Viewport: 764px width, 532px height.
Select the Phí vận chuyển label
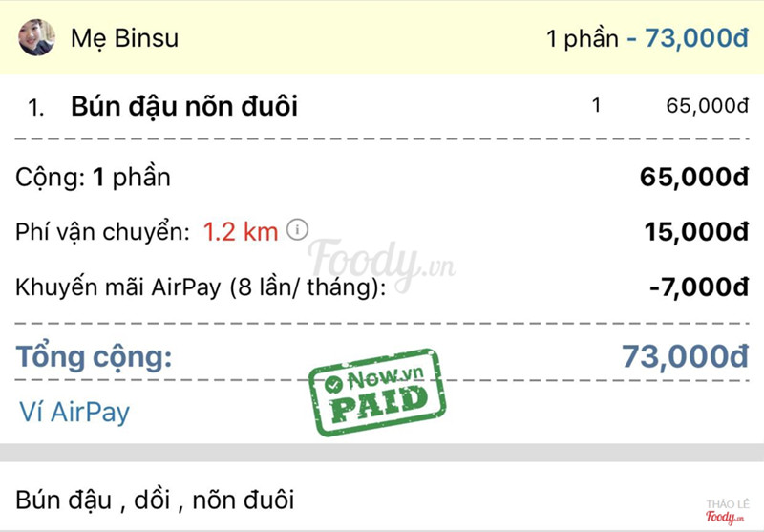coord(103,231)
